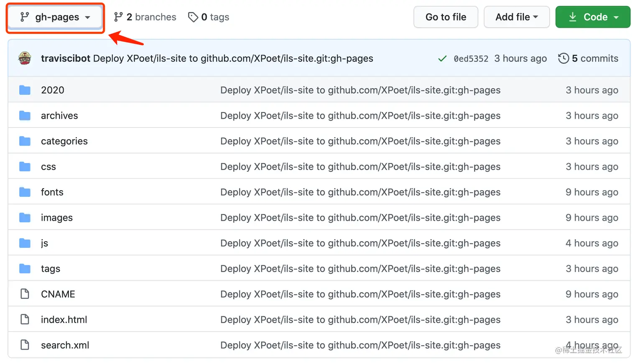This screenshot has width=632, height=364.
Task: Click the branch icon next to 2 branches
Action: click(118, 17)
